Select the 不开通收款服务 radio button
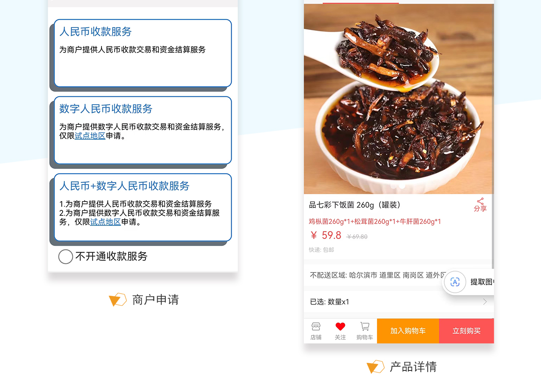Screen dimensions: 541x392 [x=66, y=256]
